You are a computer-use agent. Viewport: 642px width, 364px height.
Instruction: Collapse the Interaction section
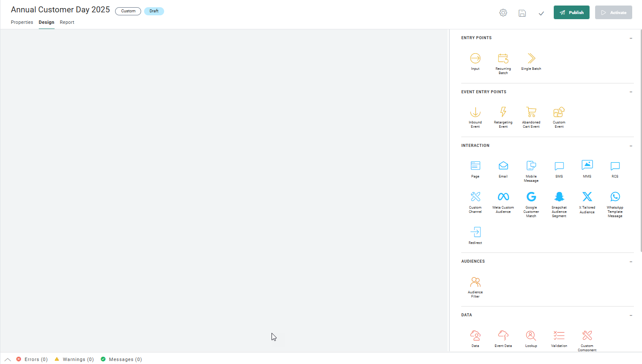(631, 146)
